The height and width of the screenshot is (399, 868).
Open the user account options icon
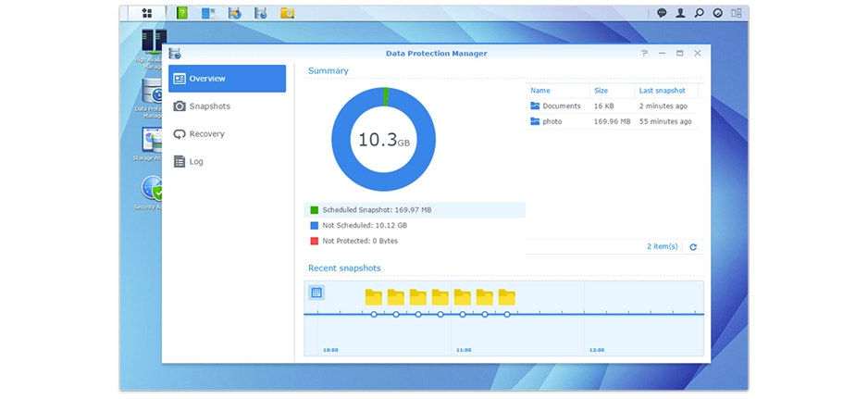(680, 13)
